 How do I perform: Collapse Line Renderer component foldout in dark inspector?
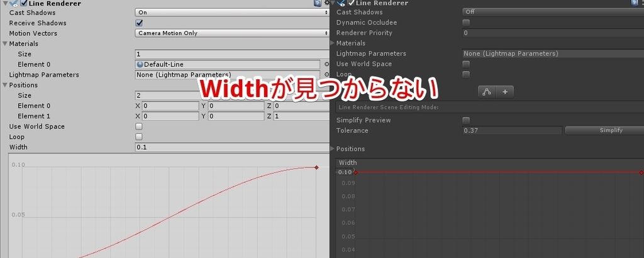tap(332, 3)
